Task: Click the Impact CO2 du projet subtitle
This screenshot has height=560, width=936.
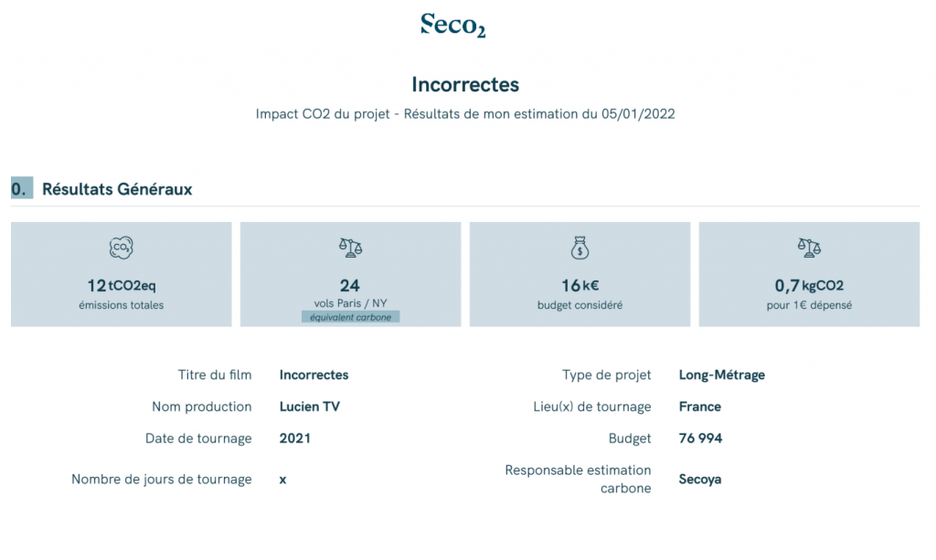Action: [x=465, y=114]
